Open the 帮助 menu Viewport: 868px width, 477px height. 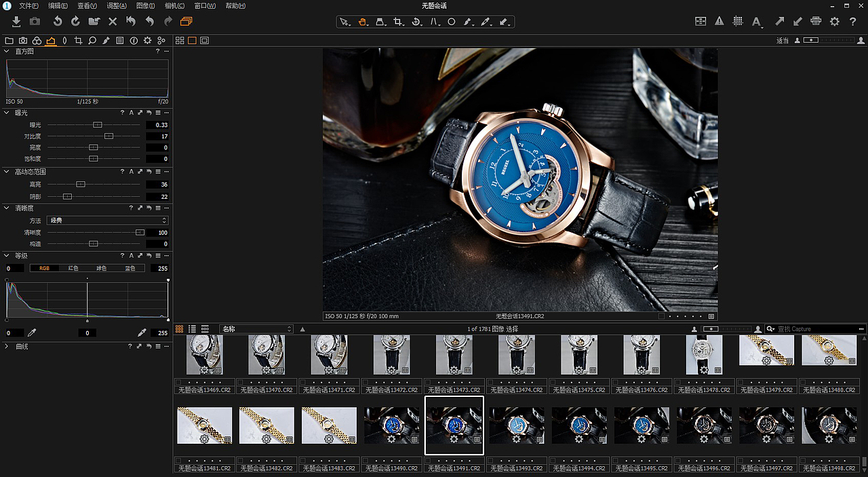tap(236, 5)
